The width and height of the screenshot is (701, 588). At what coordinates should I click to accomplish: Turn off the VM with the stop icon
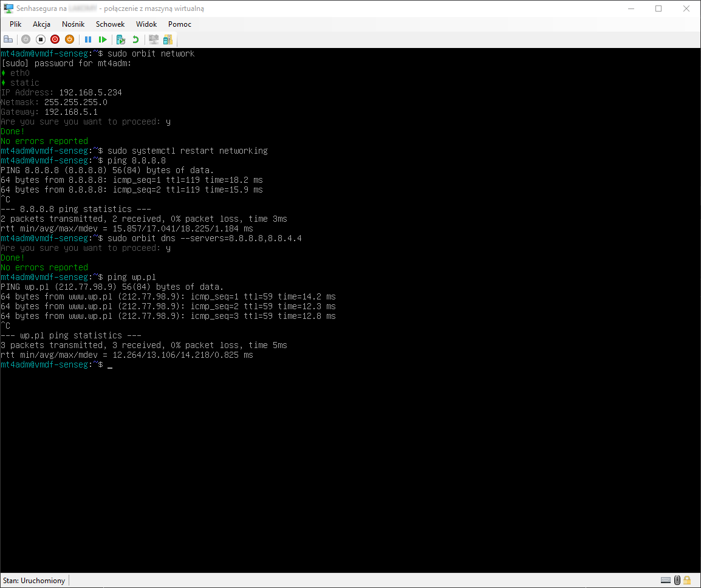click(x=41, y=39)
